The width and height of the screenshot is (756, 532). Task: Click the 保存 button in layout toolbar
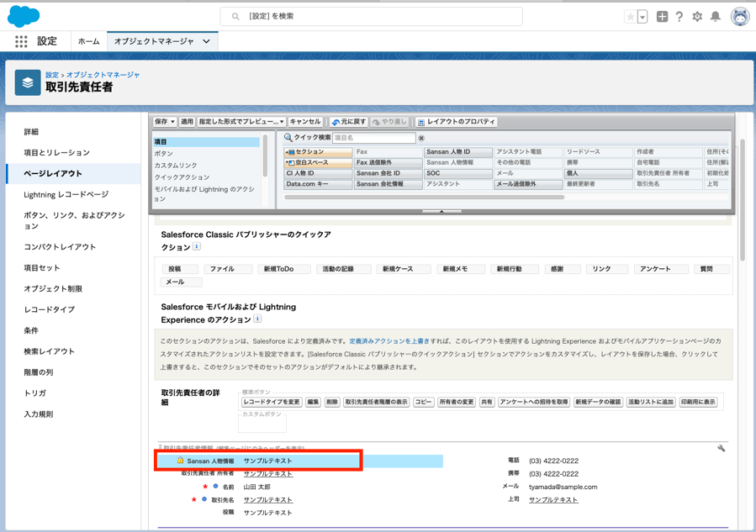click(161, 122)
